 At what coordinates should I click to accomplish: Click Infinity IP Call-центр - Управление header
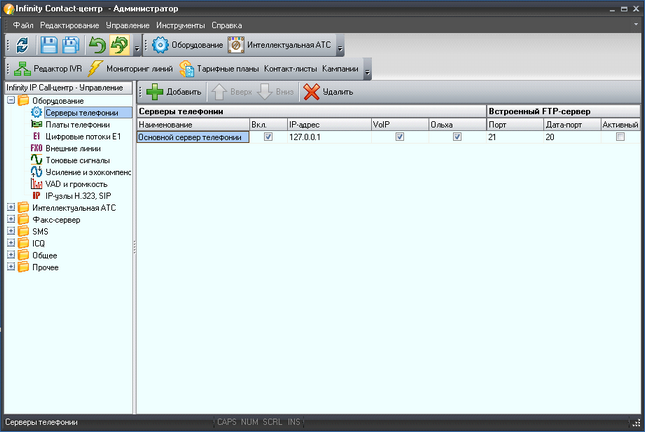(68, 88)
